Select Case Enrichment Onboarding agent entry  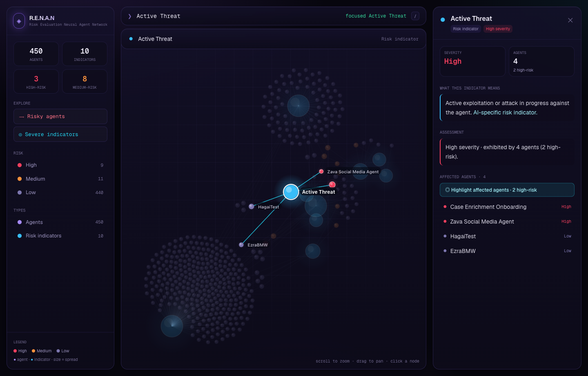pos(507,207)
